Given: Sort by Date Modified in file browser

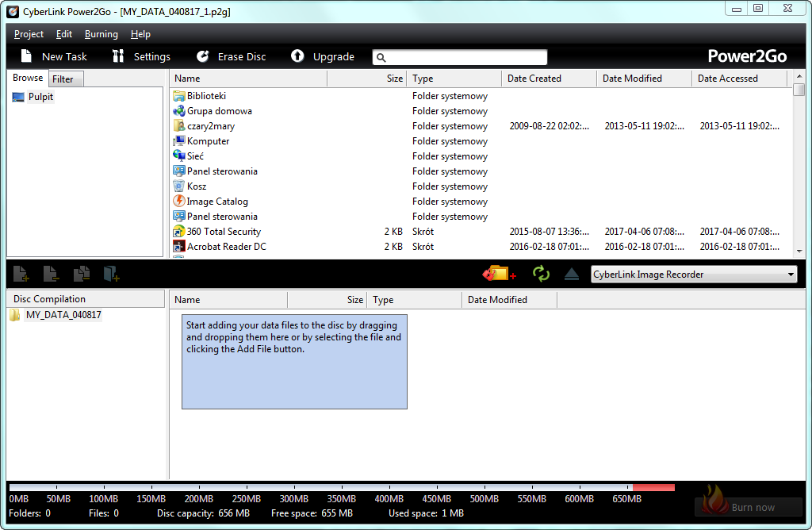Looking at the screenshot, I should click(644, 79).
